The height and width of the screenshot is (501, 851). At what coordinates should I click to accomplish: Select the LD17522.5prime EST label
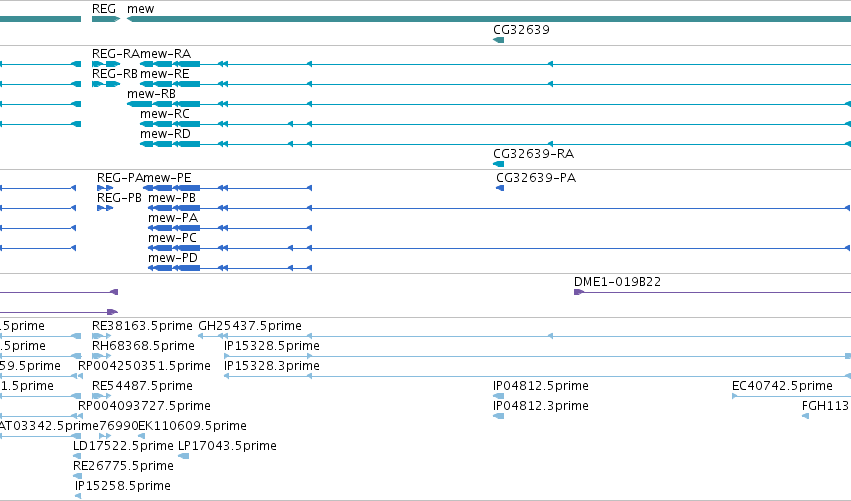tap(123, 446)
